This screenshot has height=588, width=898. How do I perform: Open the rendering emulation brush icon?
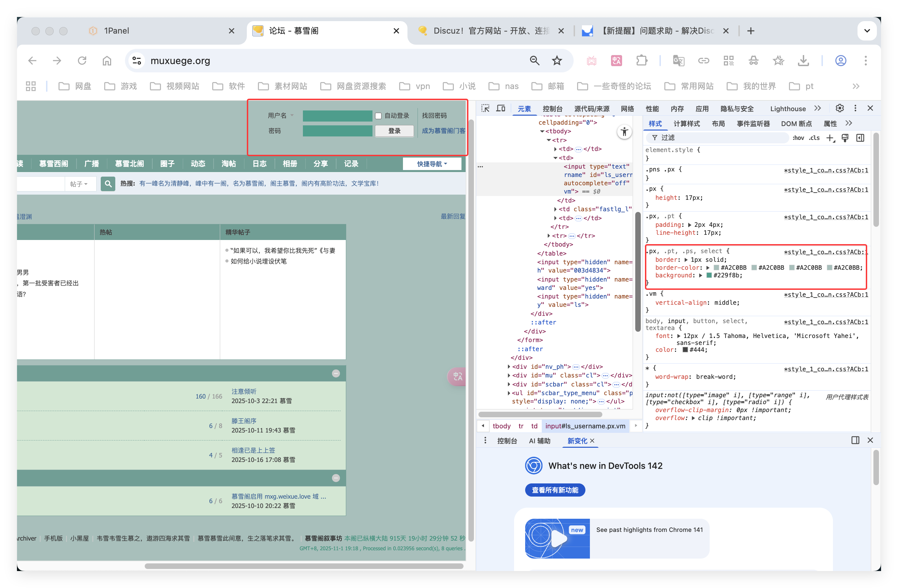[845, 138]
